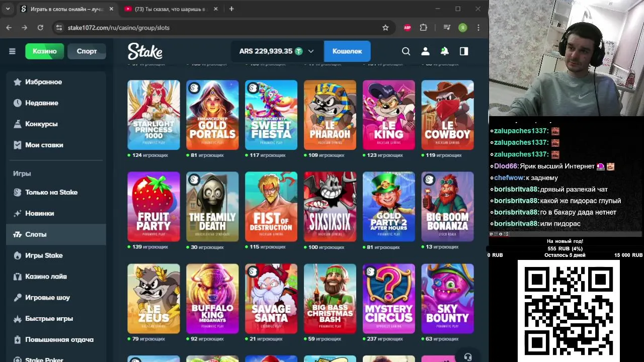Screen dimensions: 644x362
Task: Open Chrome media controls icon
Action: point(447,28)
